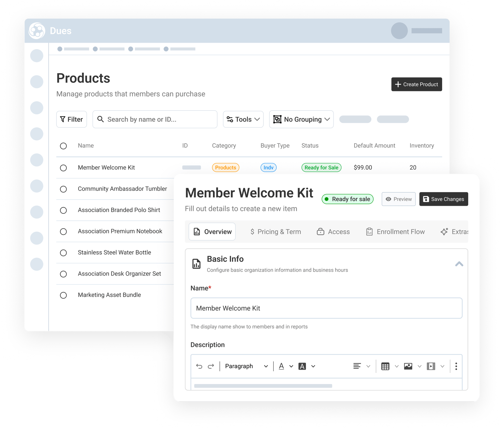Image resolution: width=504 pixels, height=428 pixels.
Task: Click the Overview tab document icon
Action: [x=197, y=232]
